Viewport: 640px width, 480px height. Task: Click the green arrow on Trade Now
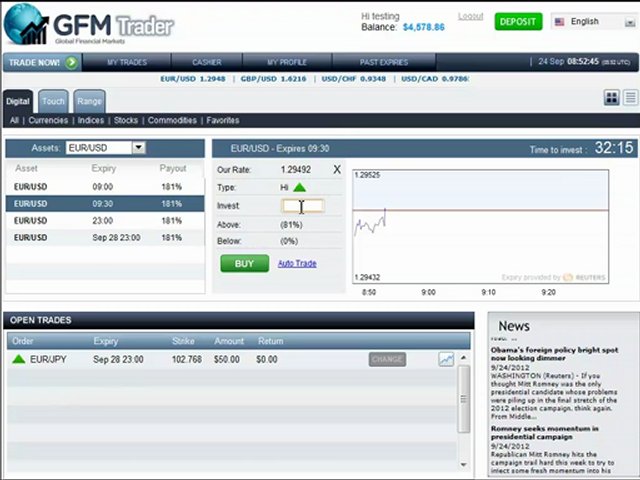[71, 62]
